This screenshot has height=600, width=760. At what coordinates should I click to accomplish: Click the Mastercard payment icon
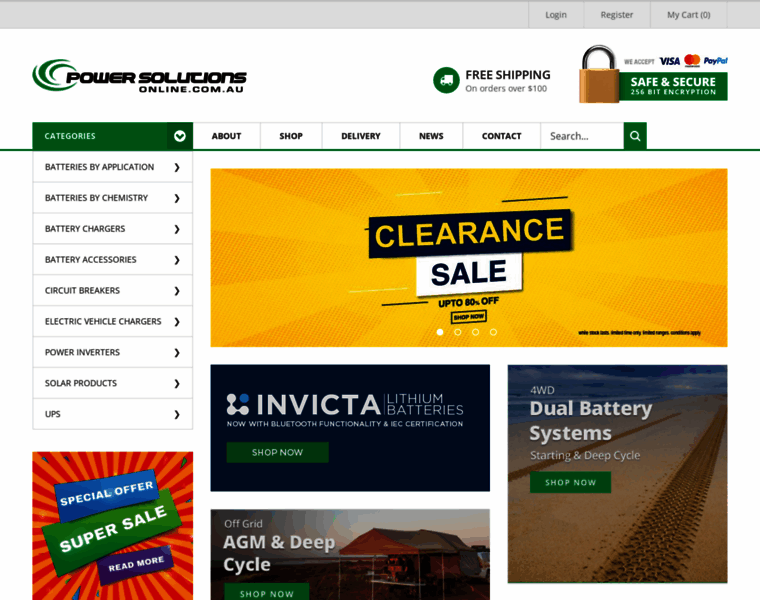[692, 61]
